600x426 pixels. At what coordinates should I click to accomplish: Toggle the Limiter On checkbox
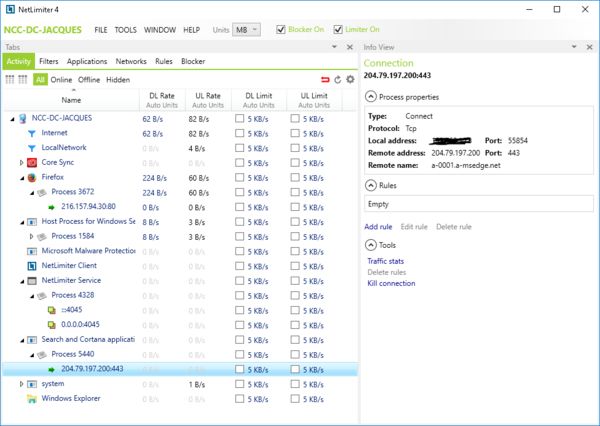click(338, 29)
